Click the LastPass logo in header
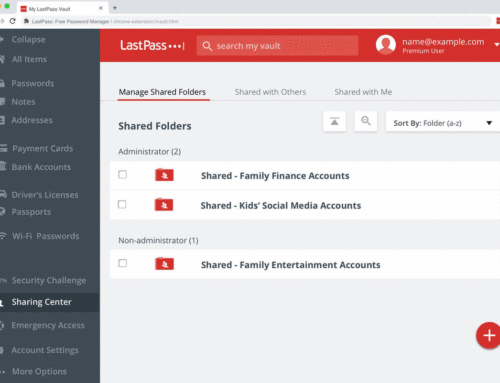Viewport: 500px width, 383px height. point(152,45)
